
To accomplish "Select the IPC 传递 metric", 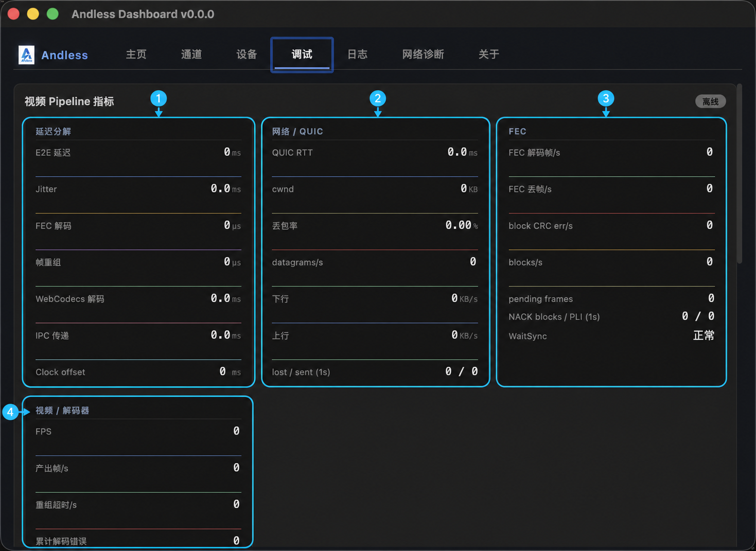I will [x=138, y=335].
